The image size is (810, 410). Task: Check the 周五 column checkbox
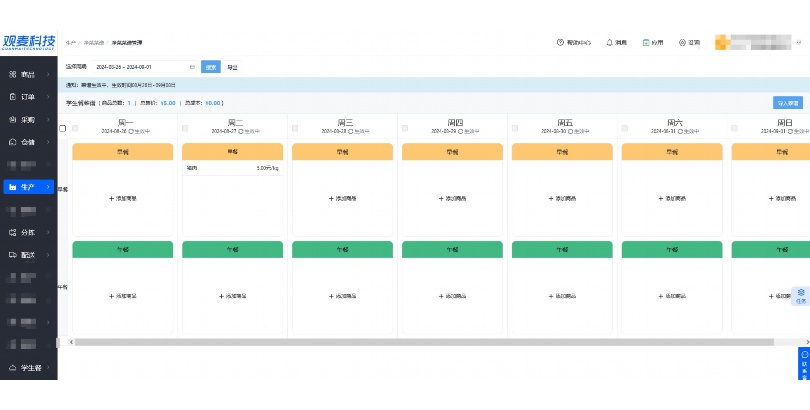515,128
